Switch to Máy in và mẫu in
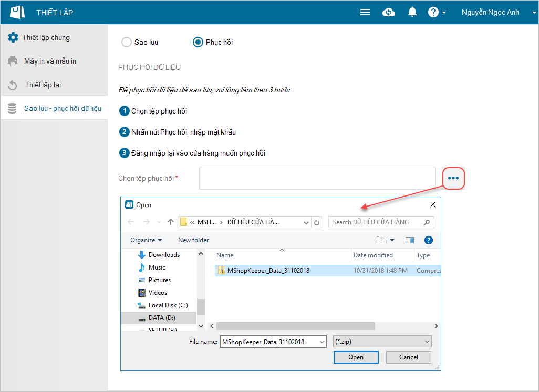Viewport: 539px width, 392px height. coord(50,61)
